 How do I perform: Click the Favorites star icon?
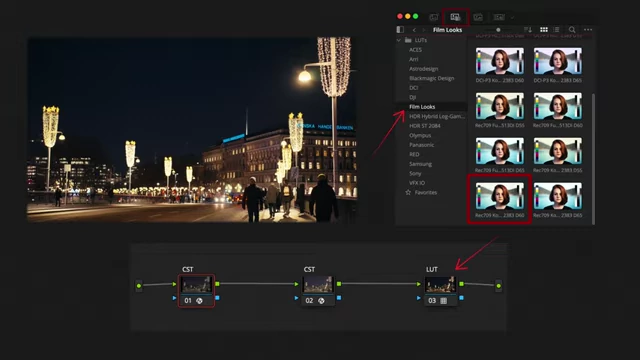[408, 192]
